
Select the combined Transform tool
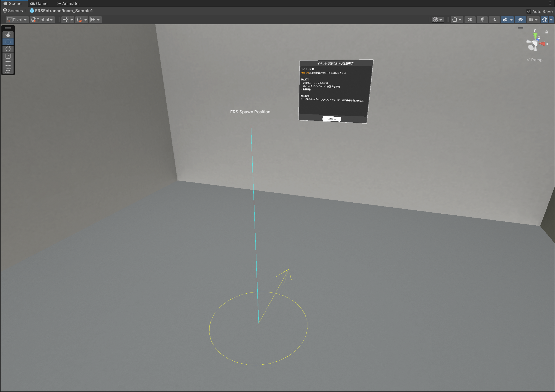(8, 70)
